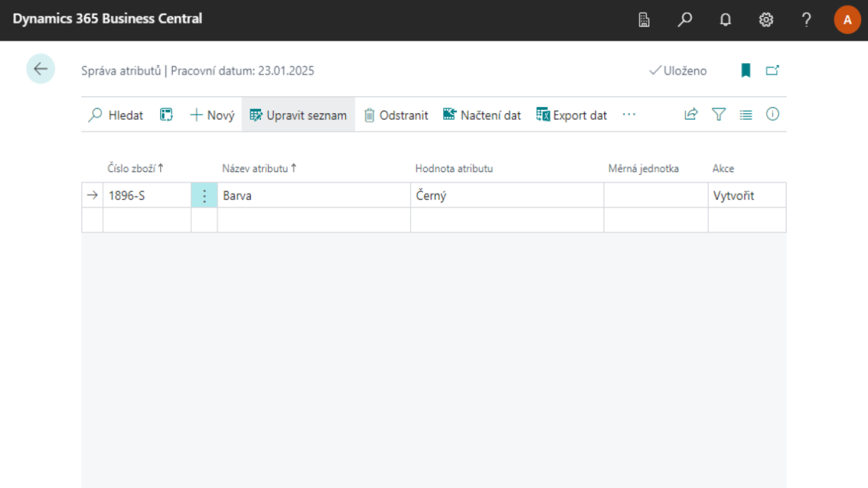The image size is (868, 488).
Task: Click Upravit seznam in the toolbar
Action: [x=298, y=115]
